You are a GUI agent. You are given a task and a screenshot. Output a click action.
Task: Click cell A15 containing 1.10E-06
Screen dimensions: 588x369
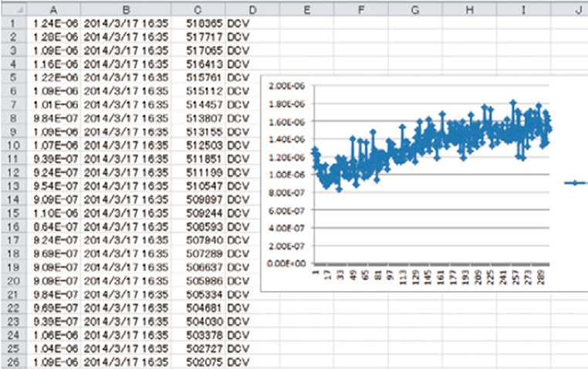pyautogui.click(x=53, y=213)
